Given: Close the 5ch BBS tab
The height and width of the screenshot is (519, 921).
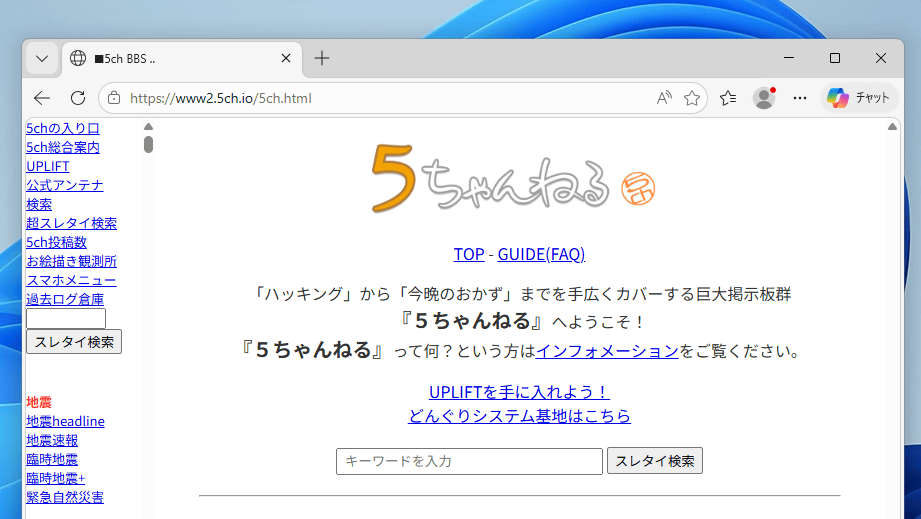Looking at the screenshot, I should point(286,59).
